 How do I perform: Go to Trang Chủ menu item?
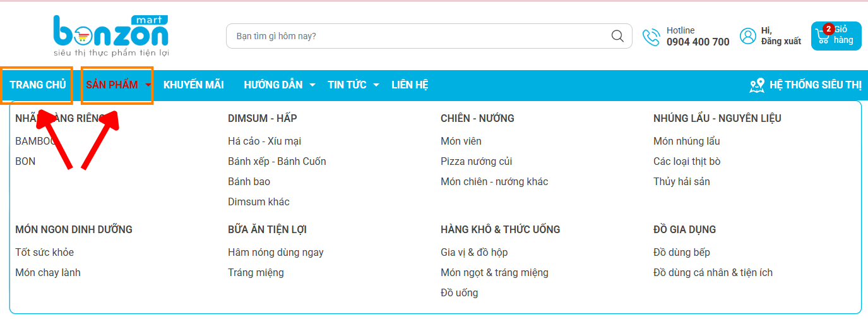coord(38,85)
